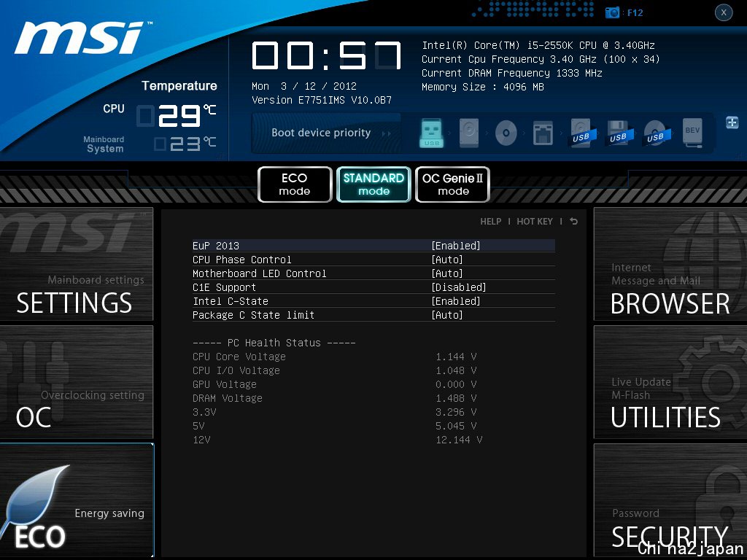Image resolution: width=747 pixels, height=560 pixels.
Task: Select the CD/DVD boot device icon
Action: tap(506, 133)
